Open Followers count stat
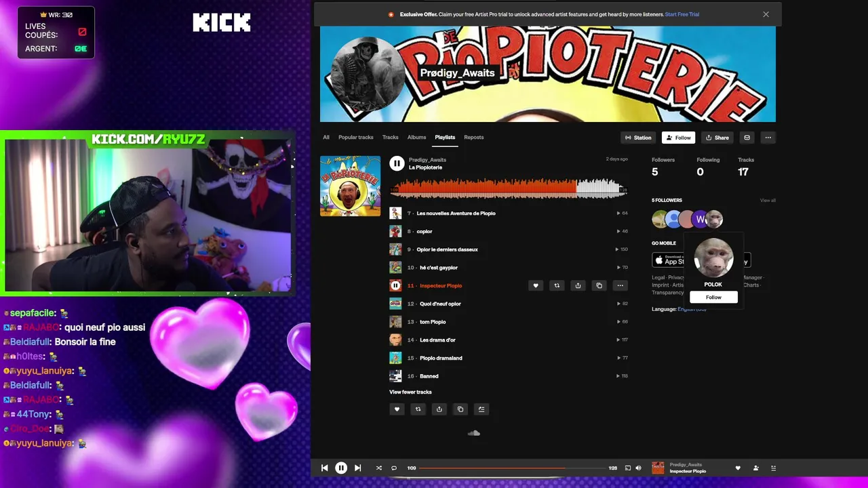Screen dimensions: 868x488 coord(663,167)
